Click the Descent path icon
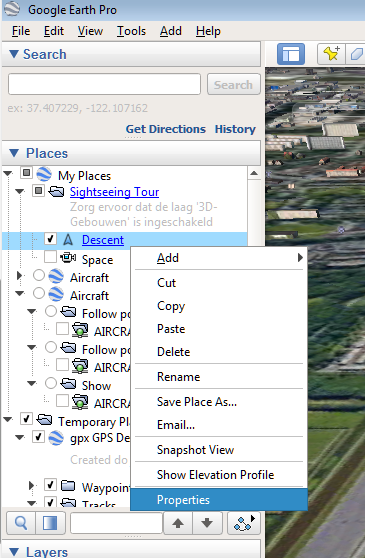Screen dimensions: 365x558 (x=68, y=240)
